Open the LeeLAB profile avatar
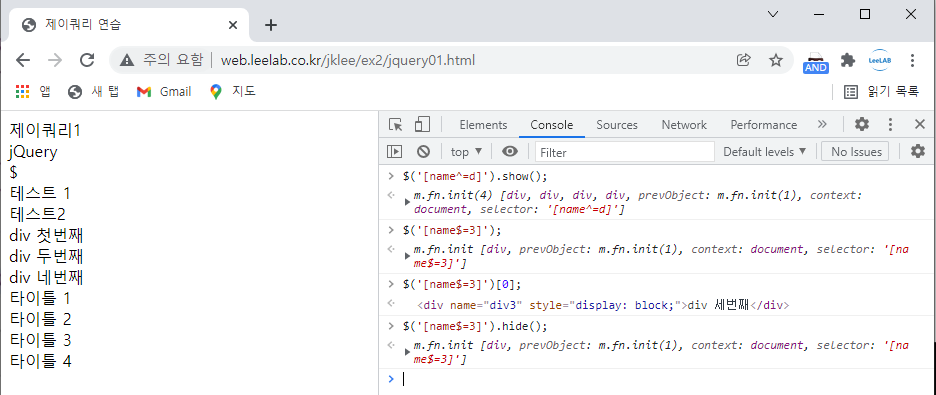The image size is (936, 395). tap(879, 60)
